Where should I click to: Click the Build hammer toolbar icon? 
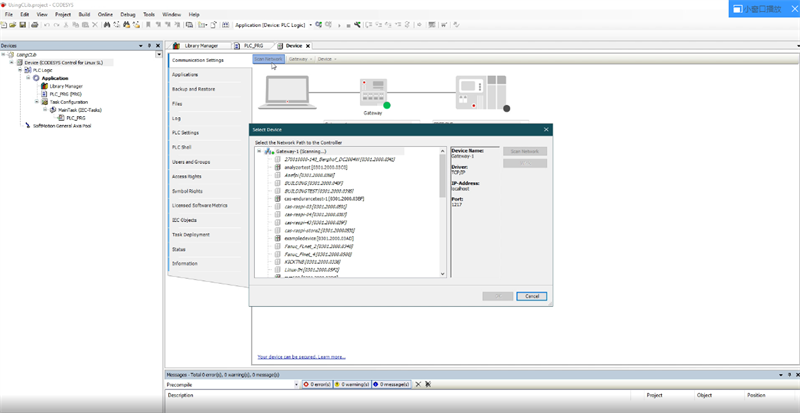[x=357, y=25]
